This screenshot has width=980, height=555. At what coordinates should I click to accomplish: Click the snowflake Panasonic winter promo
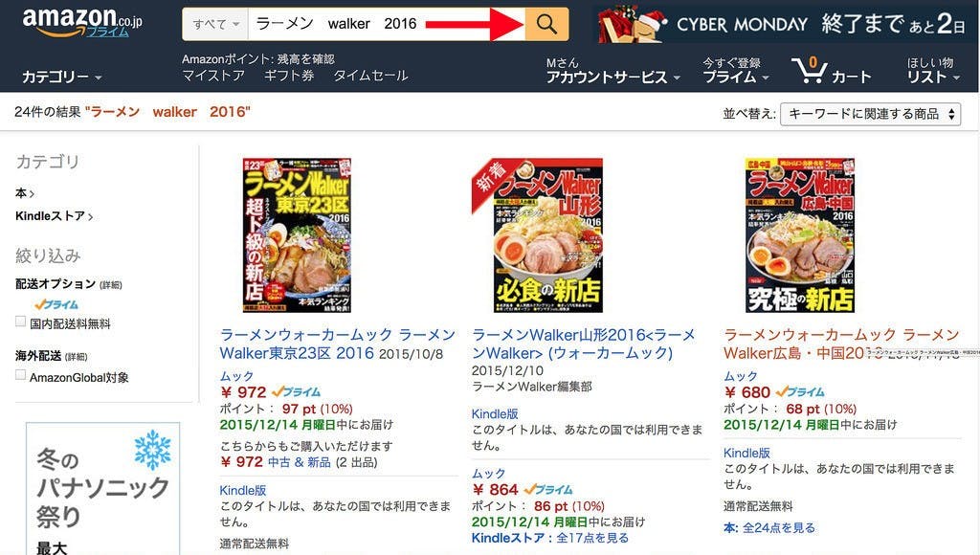[x=103, y=488]
